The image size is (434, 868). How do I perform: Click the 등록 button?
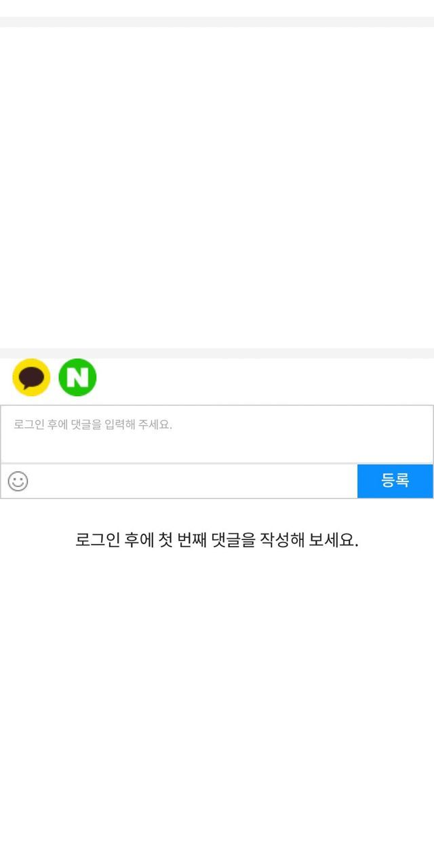[395, 481]
